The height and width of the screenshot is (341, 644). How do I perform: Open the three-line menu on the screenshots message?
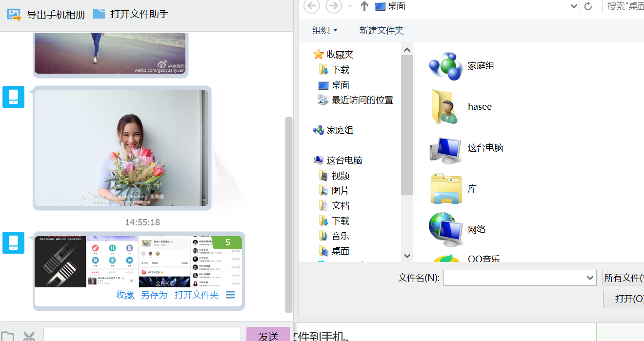(230, 295)
